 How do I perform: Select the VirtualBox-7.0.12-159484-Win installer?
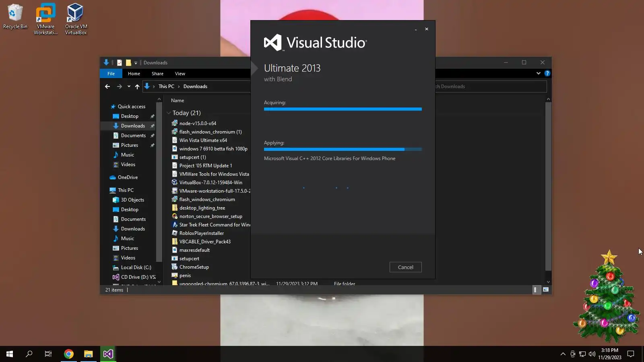[x=211, y=183]
